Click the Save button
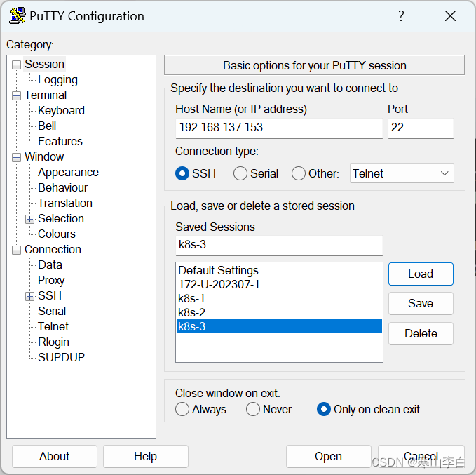 (421, 303)
